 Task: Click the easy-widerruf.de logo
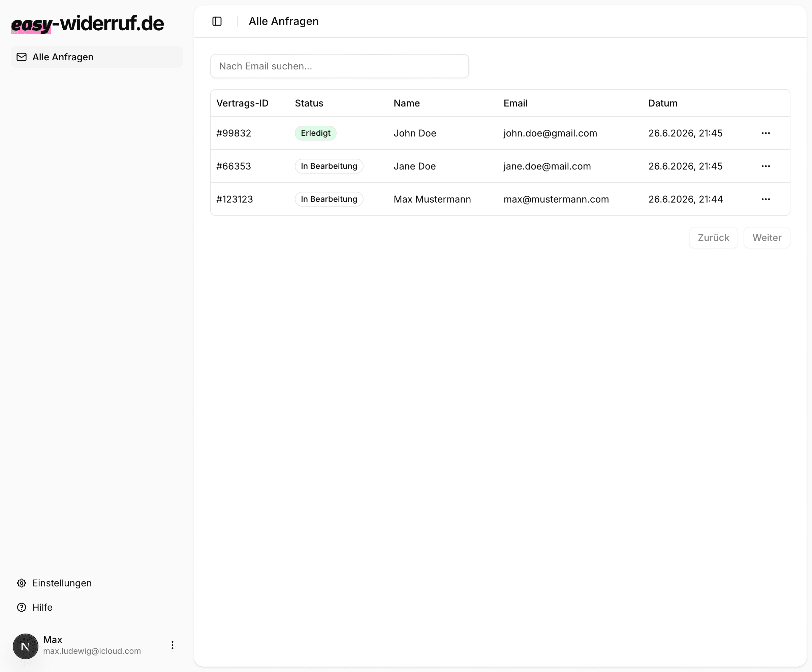point(87,24)
